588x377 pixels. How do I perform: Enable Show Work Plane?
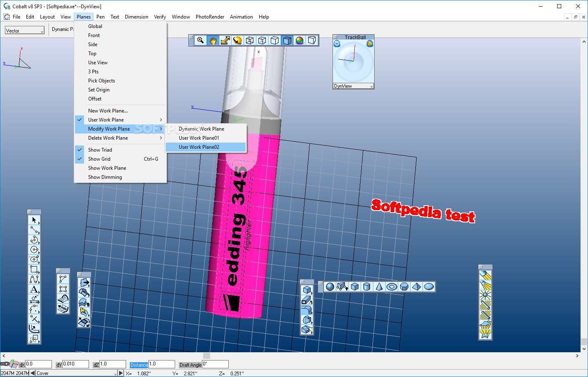pos(120,168)
